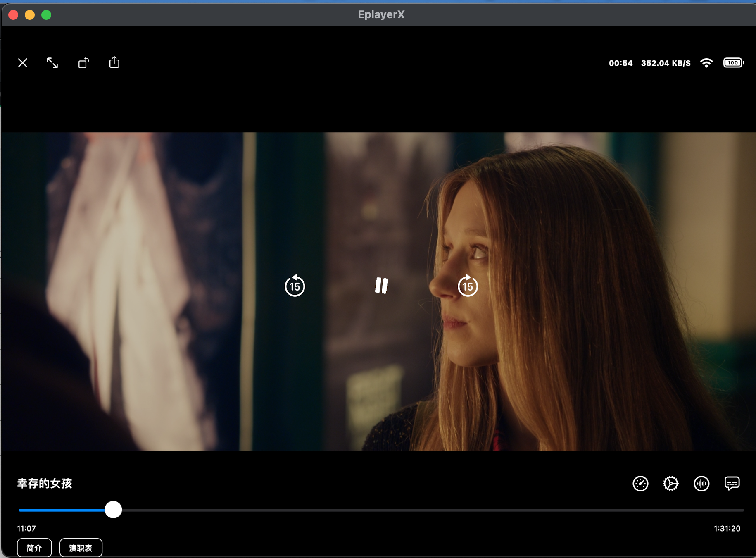Click the video title 幸存的女孩
The height and width of the screenshot is (558, 756).
coord(45,484)
